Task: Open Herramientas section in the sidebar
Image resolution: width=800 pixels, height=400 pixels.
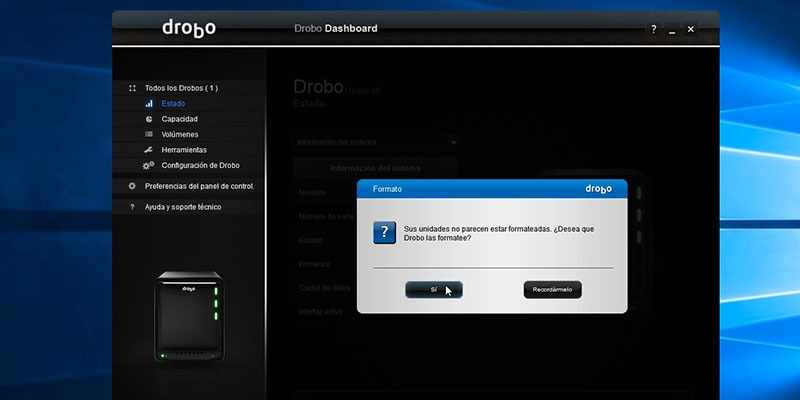Action: [184, 150]
